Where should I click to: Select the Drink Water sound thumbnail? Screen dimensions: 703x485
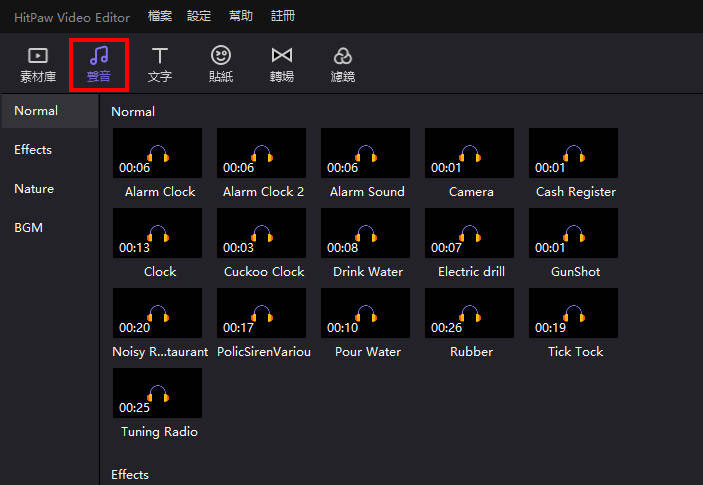(365, 233)
